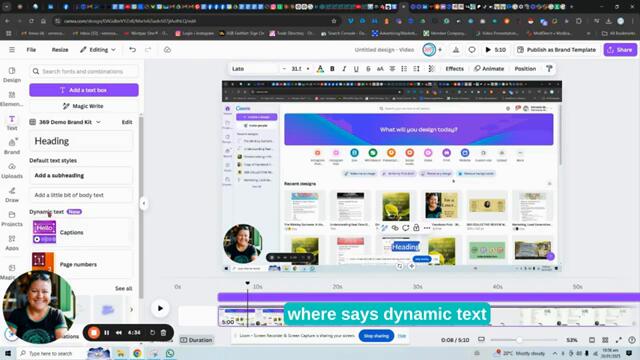Viewport: 640px width, 360px height.
Task: Click the Edit link for the brand kit
Action: (127, 122)
